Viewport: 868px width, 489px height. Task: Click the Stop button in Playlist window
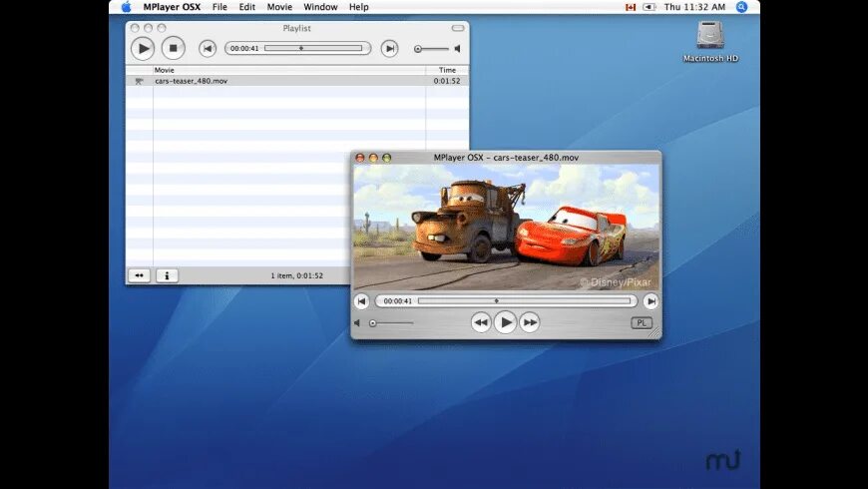(x=174, y=49)
